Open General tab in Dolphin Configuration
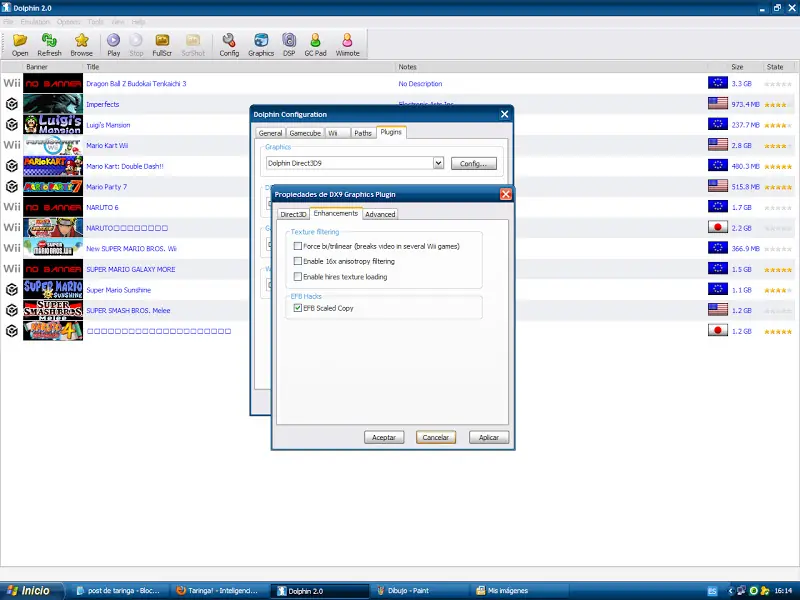 (270, 133)
